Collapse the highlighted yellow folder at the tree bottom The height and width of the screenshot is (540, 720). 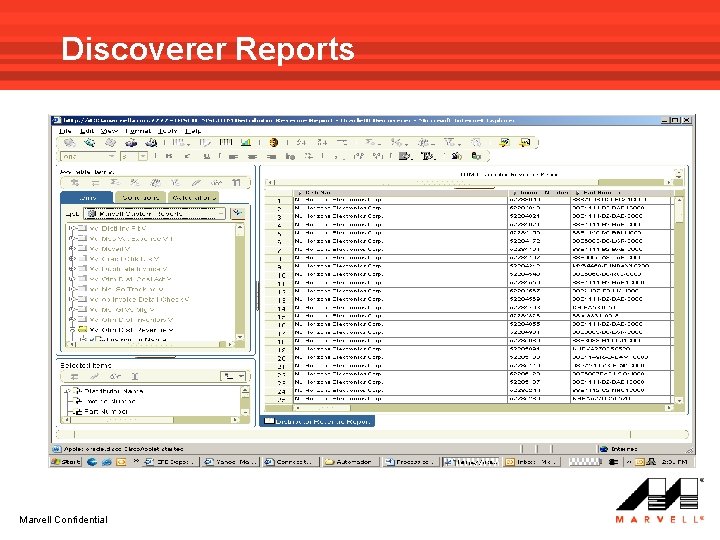tap(72, 330)
